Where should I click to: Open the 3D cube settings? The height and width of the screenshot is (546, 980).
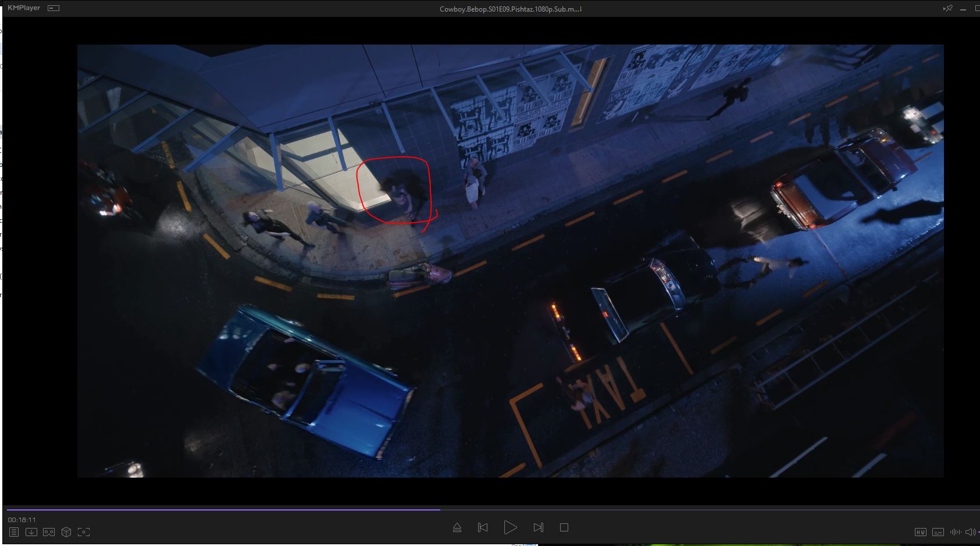(66, 532)
